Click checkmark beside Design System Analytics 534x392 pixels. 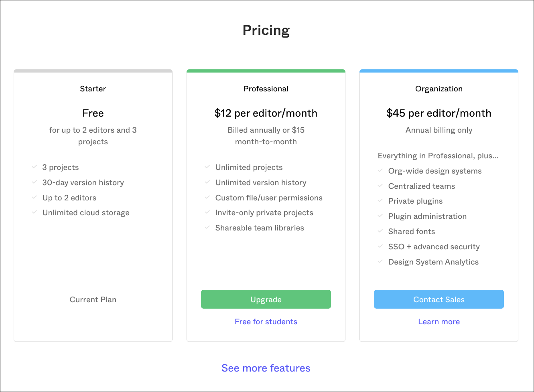(x=380, y=261)
